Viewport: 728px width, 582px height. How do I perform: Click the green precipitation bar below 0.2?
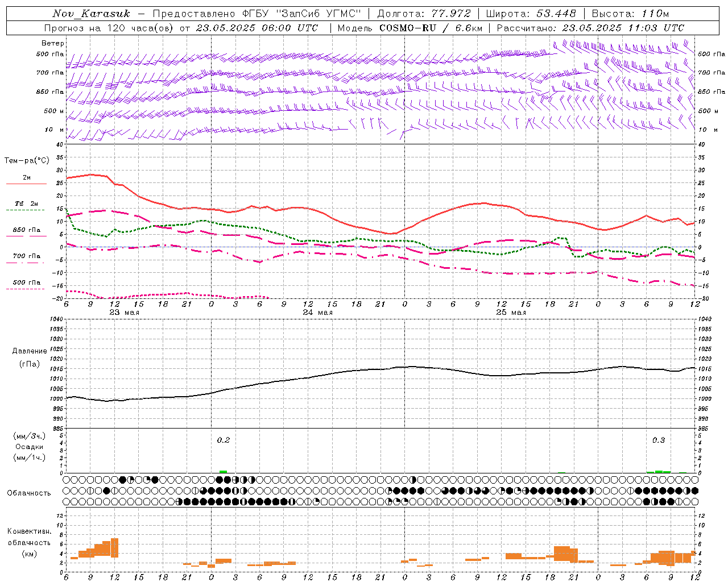pos(224,471)
